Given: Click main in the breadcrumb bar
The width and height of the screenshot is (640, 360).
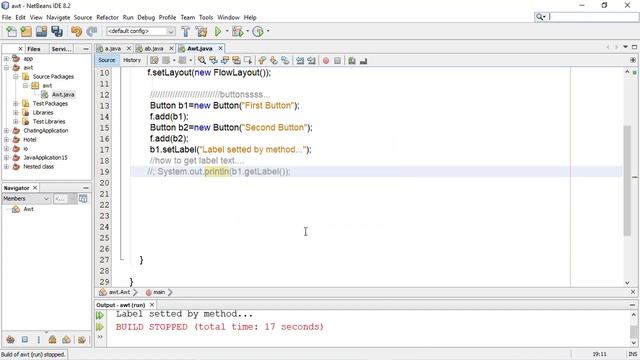Looking at the screenshot, I should pyautogui.click(x=159, y=292).
